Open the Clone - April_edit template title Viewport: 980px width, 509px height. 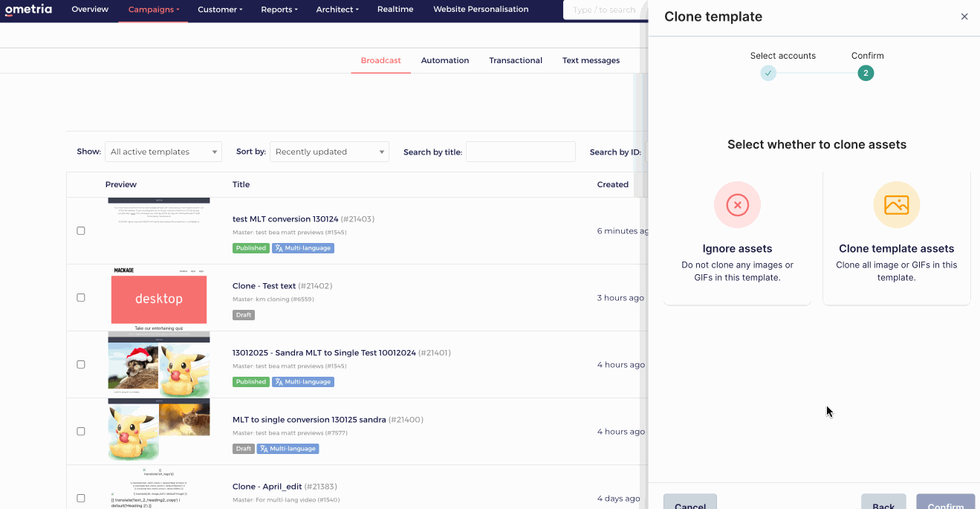pyautogui.click(x=267, y=487)
